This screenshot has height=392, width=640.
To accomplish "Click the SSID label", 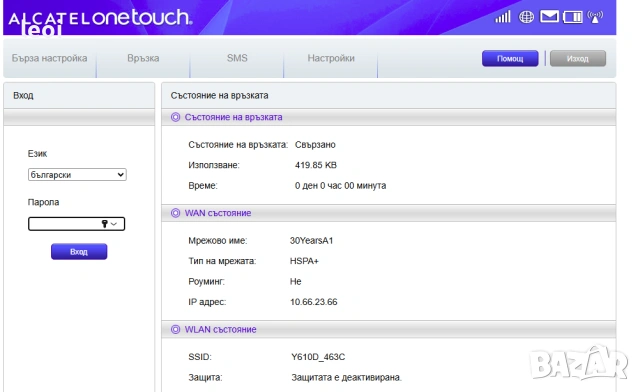I will click(x=200, y=357).
